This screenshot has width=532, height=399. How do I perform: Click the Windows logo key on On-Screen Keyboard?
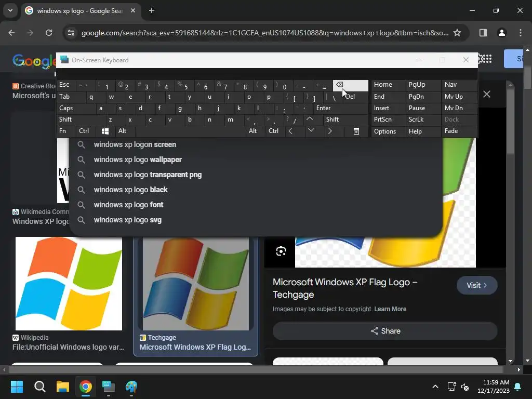pos(105,131)
